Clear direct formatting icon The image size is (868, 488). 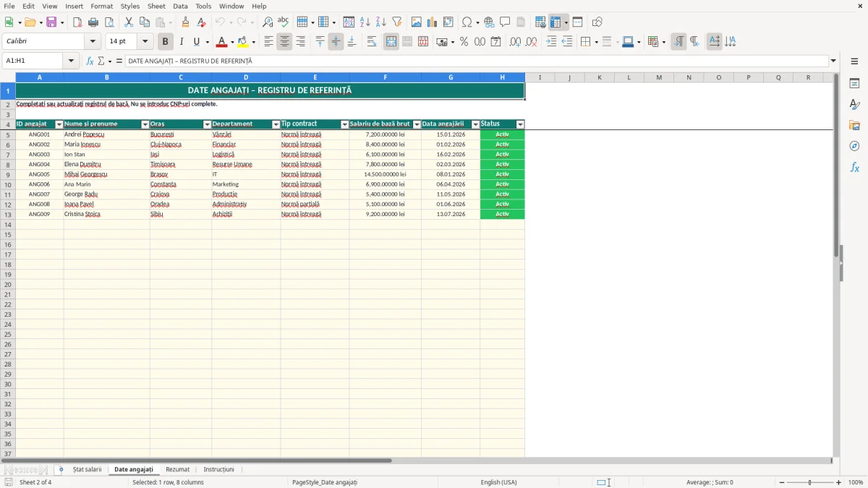[202, 22]
